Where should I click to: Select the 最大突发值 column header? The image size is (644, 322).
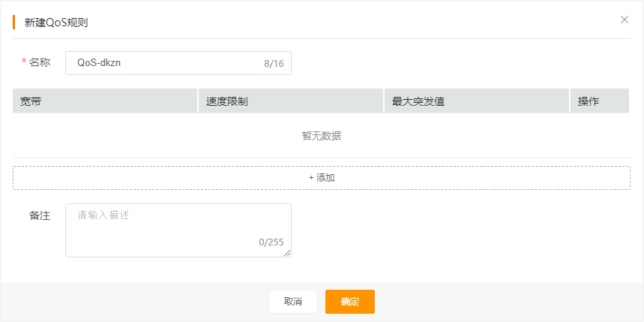coord(477,101)
